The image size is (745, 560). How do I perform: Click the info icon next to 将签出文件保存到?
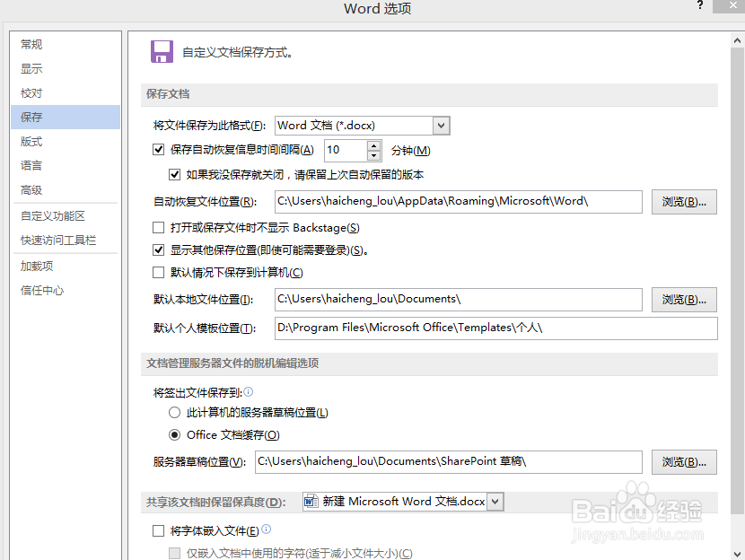coord(248,392)
